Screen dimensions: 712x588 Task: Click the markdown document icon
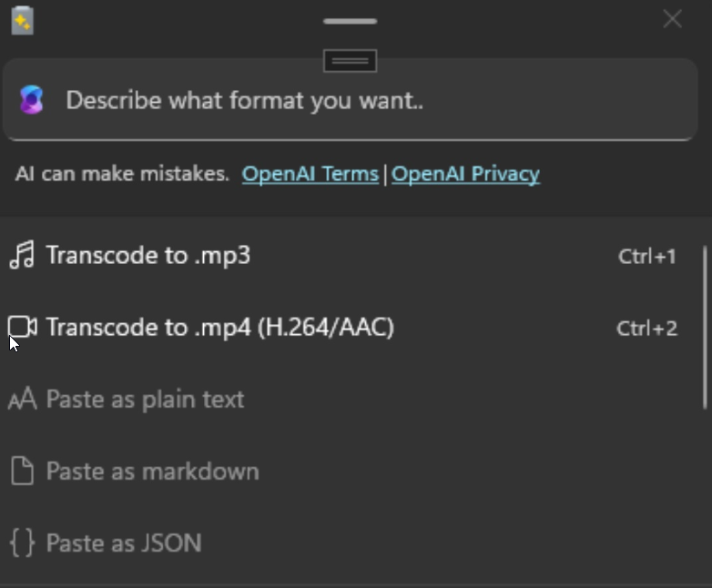[x=22, y=471]
